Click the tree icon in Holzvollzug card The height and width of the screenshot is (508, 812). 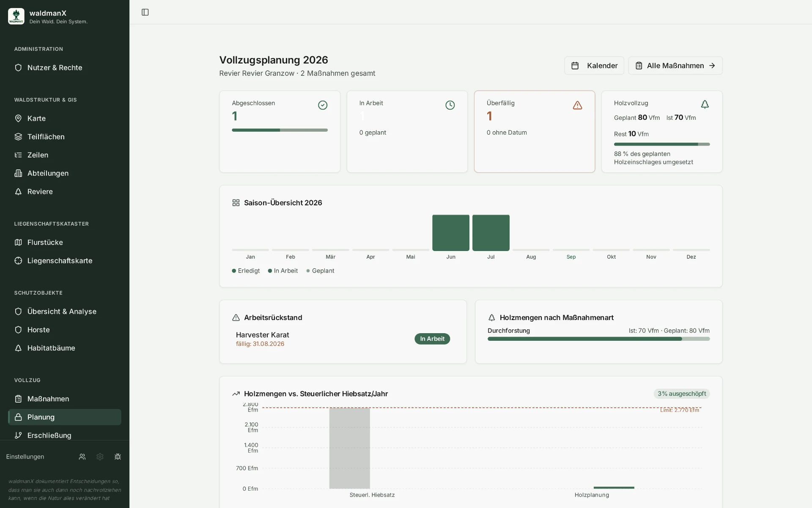[x=705, y=104]
